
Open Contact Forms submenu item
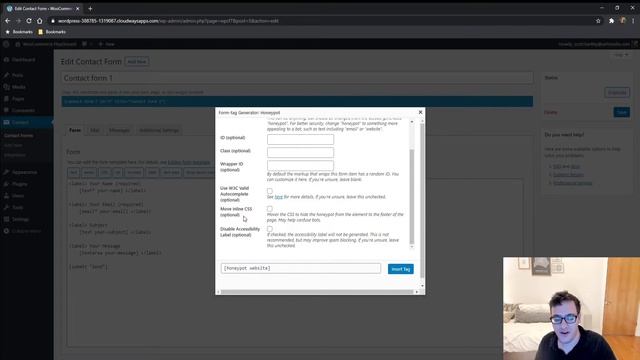[19, 136]
